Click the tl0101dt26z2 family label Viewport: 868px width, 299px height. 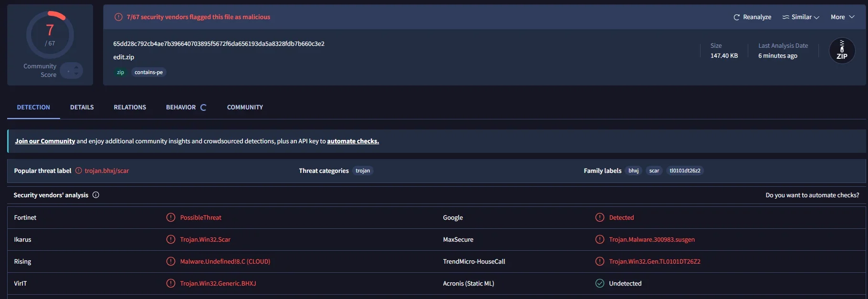coord(685,171)
